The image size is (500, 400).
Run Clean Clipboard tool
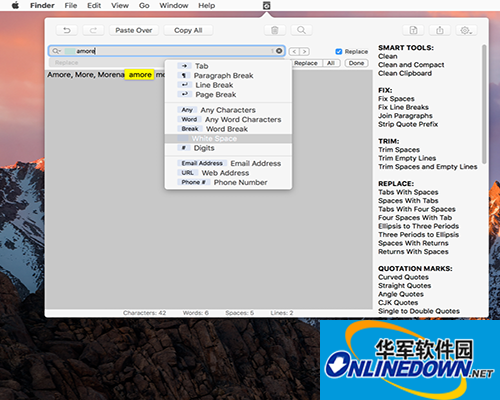(x=405, y=73)
